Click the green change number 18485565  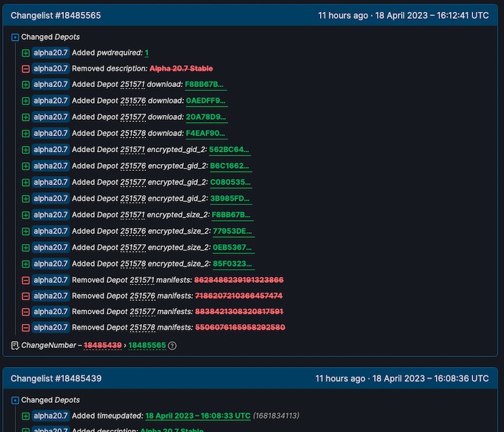(147, 345)
